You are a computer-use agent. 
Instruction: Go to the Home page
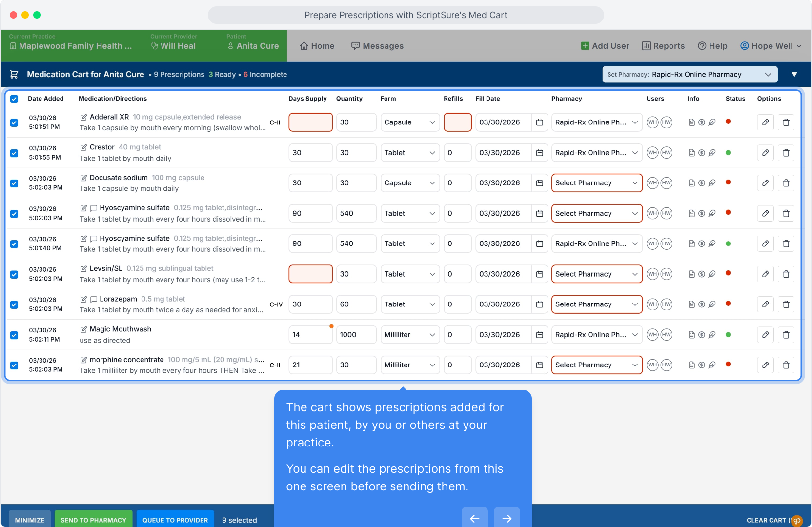pos(317,46)
